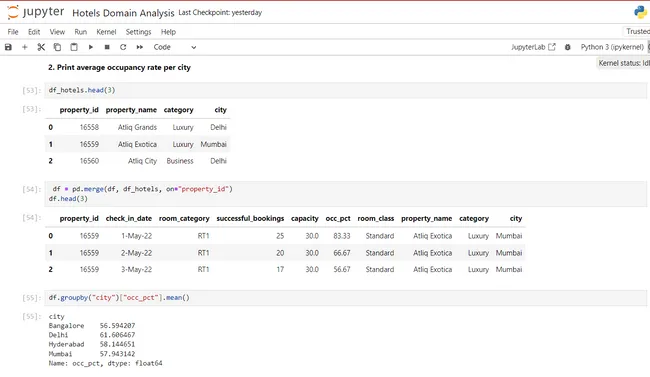Click the [55] input prompt
Screen dimensions: 650x377
pyautogui.click(x=32, y=298)
